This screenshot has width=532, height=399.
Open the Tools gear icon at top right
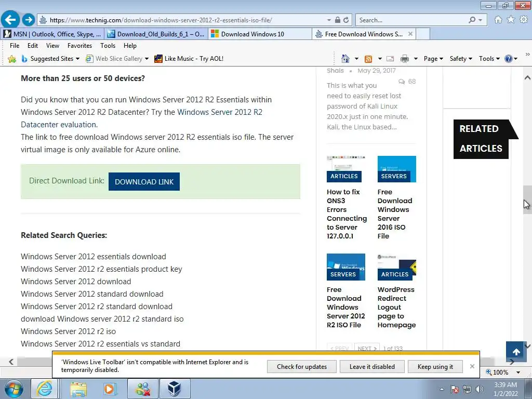[524, 20]
